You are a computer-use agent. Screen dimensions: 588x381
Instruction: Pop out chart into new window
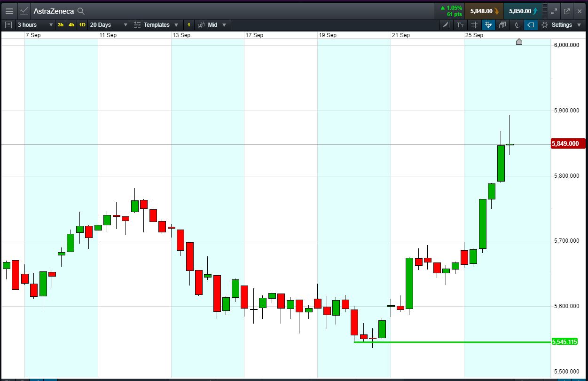[x=567, y=11]
